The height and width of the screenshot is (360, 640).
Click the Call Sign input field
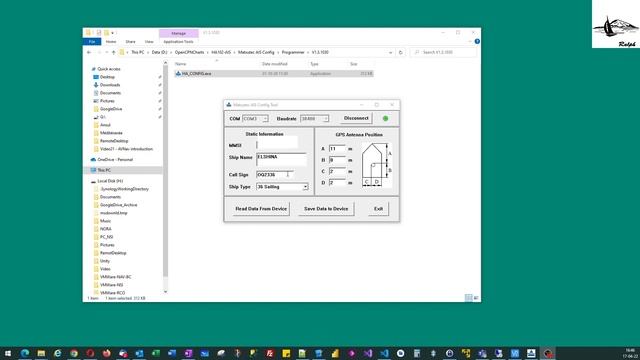275,174
